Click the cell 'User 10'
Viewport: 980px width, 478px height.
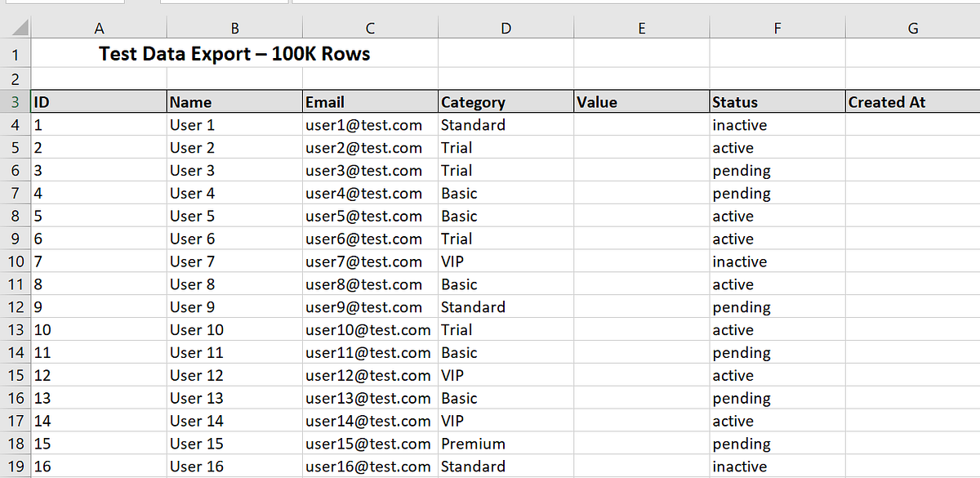point(235,330)
